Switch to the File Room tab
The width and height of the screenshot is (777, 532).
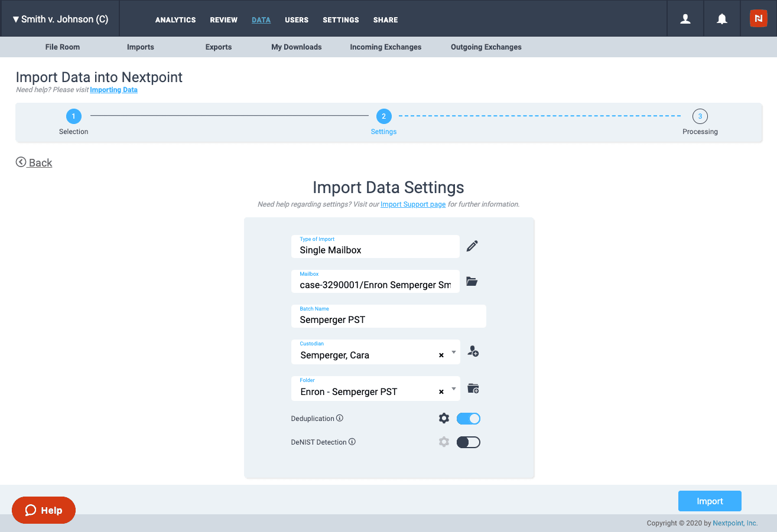63,47
